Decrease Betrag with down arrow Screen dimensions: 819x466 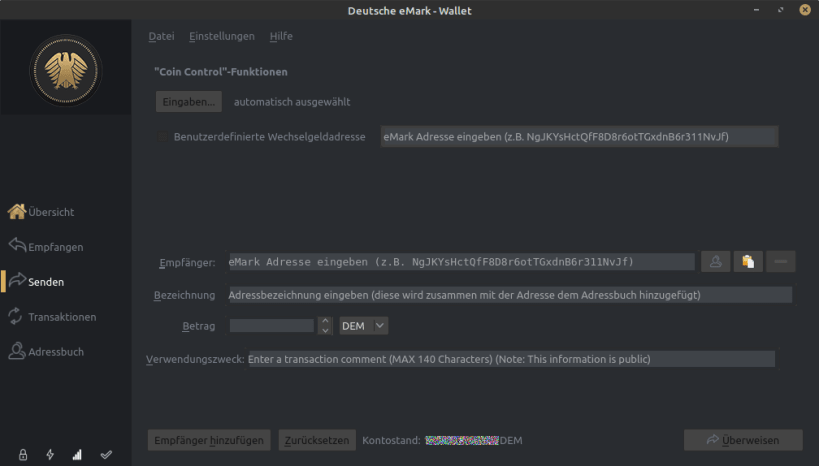[x=325, y=331]
